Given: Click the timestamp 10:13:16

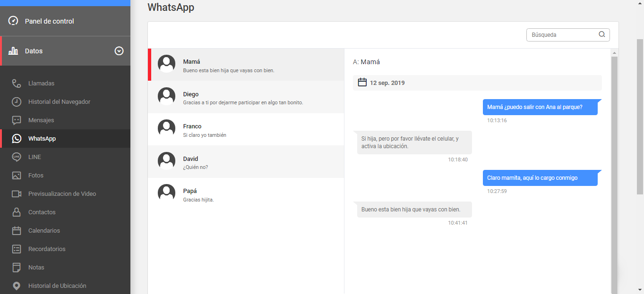Looking at the screenshot, I should click(x=497, y=120).
